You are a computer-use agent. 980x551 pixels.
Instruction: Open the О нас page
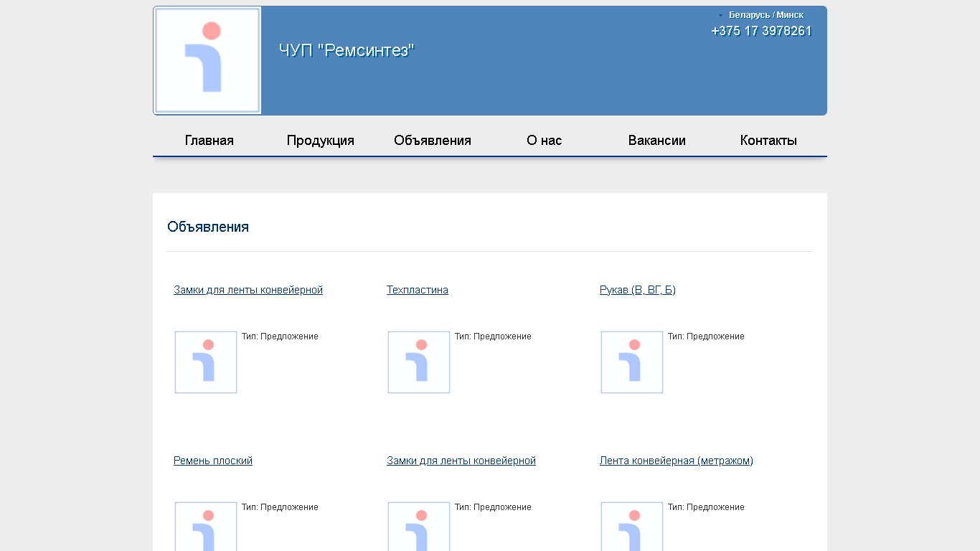(x=545, y=141)
